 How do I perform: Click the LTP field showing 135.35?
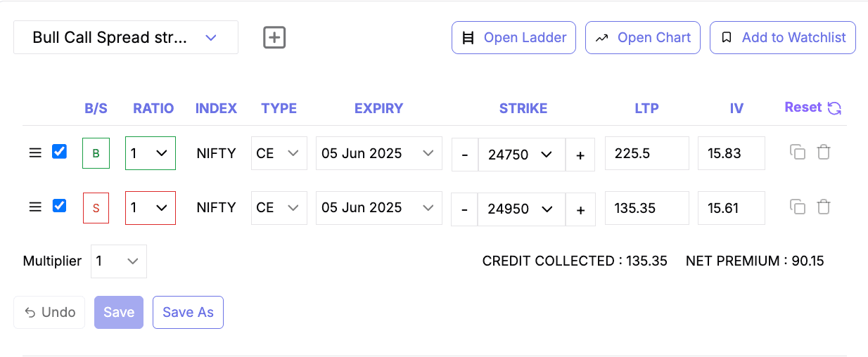tap(646, 208)
